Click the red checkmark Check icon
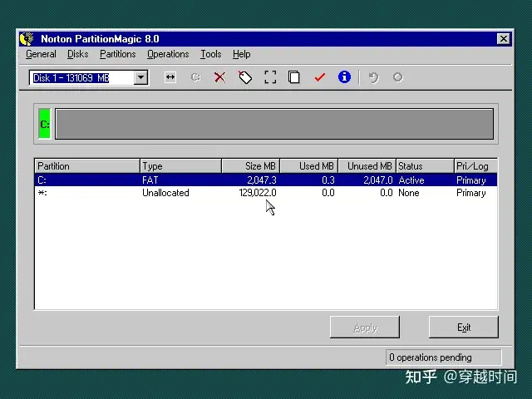 (x=319, y=77)
